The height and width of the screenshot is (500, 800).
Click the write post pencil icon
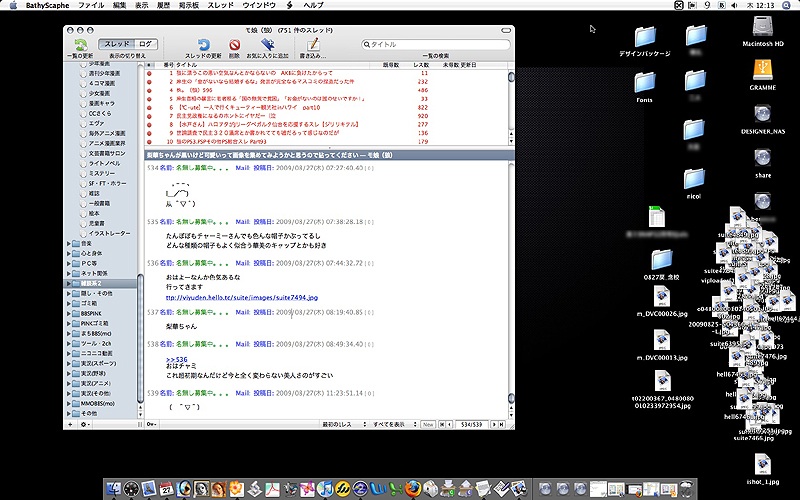point(314,43)
